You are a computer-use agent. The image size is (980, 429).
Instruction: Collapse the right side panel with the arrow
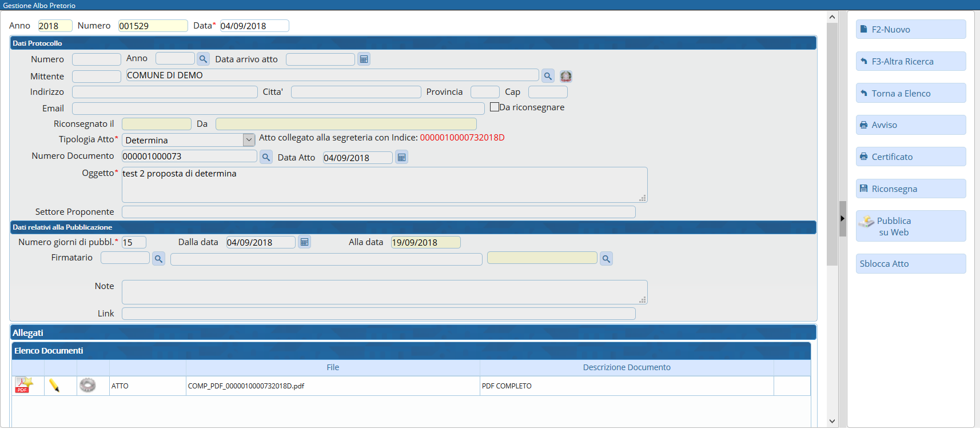[x=842, y=218]
